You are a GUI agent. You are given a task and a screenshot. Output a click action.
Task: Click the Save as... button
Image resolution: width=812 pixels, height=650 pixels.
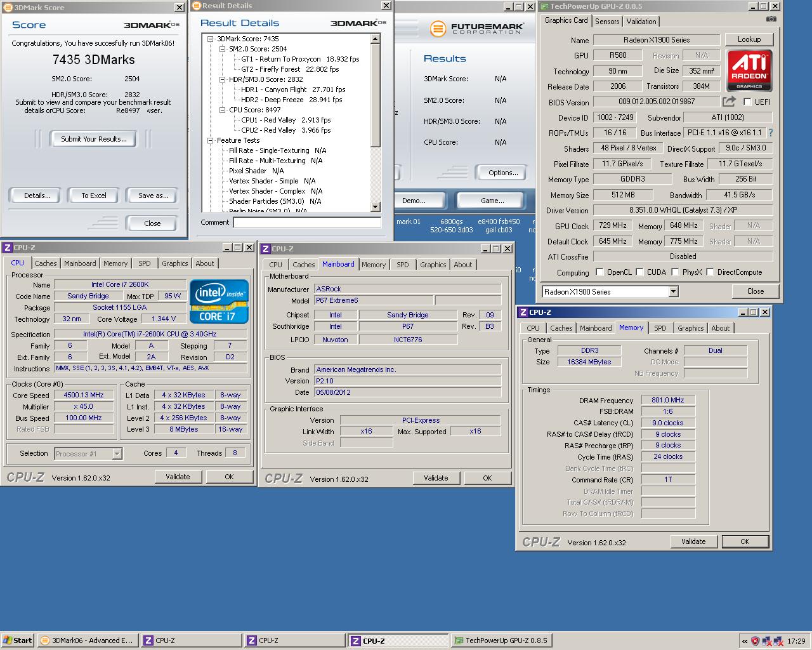pos(154,196)
